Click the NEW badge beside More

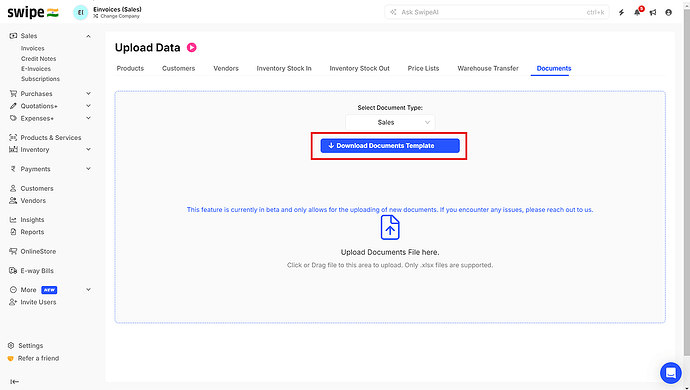[x=49, y=290]
